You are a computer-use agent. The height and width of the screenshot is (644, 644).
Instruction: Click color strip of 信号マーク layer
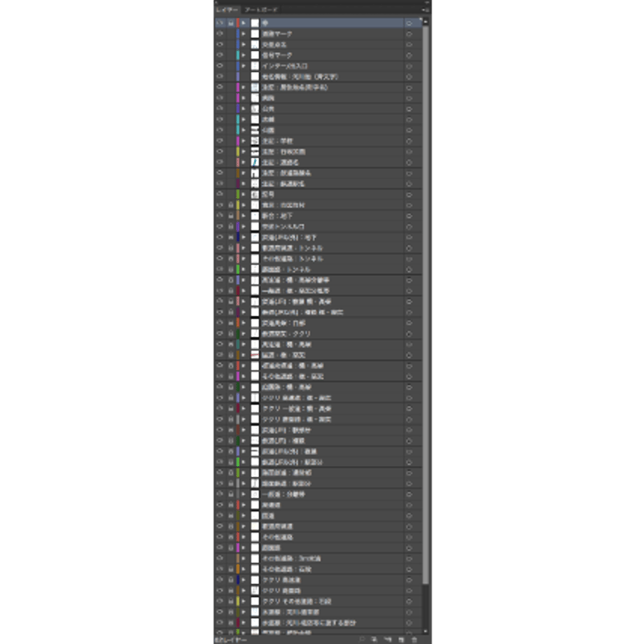(238, 55)
